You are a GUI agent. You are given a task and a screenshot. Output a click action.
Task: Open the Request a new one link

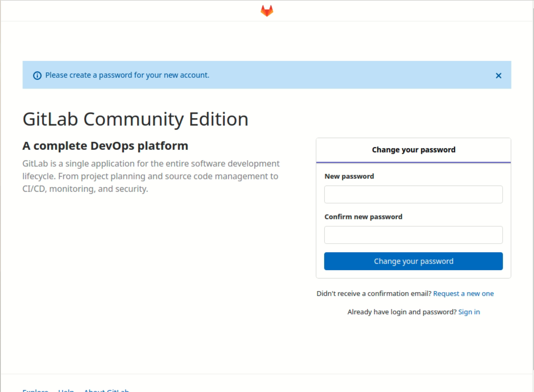click(463, 293)
